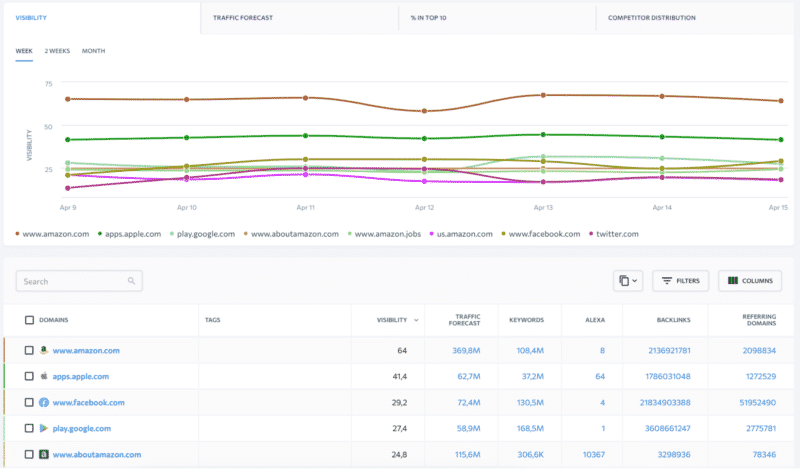The width and height of the screenshot is (800, 469).
Task: Check the select-all Domains header checkbox
Action: pos(29,320)
